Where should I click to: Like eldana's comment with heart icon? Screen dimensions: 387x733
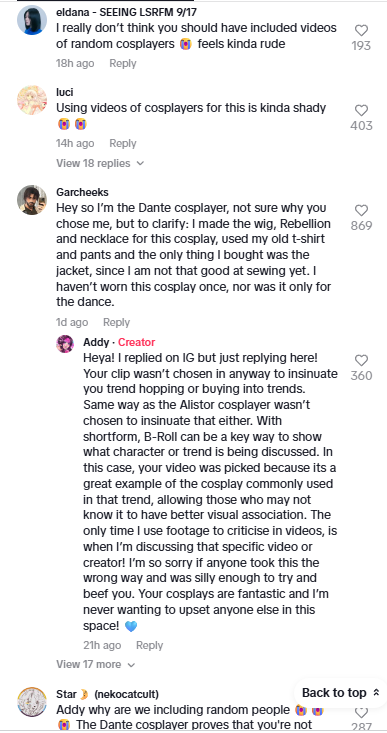[361, 31]
